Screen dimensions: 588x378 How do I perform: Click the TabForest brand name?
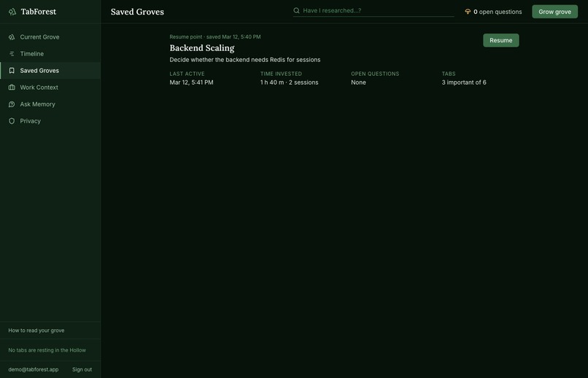[x=38, y=12]
